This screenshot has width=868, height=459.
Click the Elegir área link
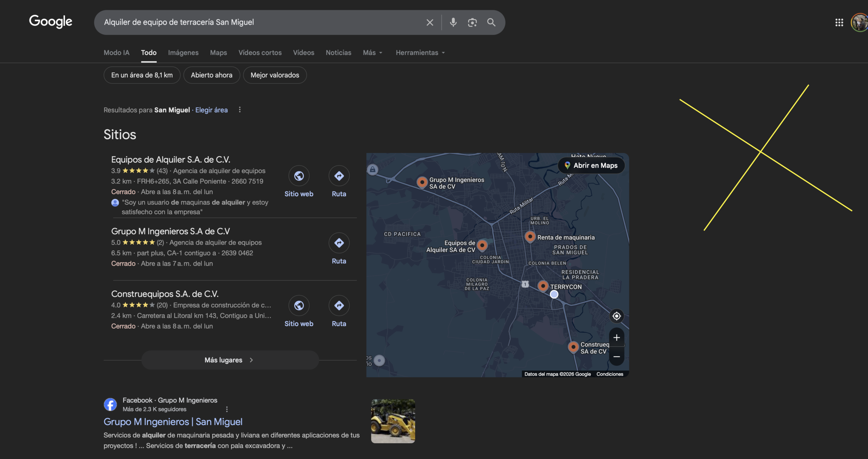pyautogui.click(x=211, y=110)
